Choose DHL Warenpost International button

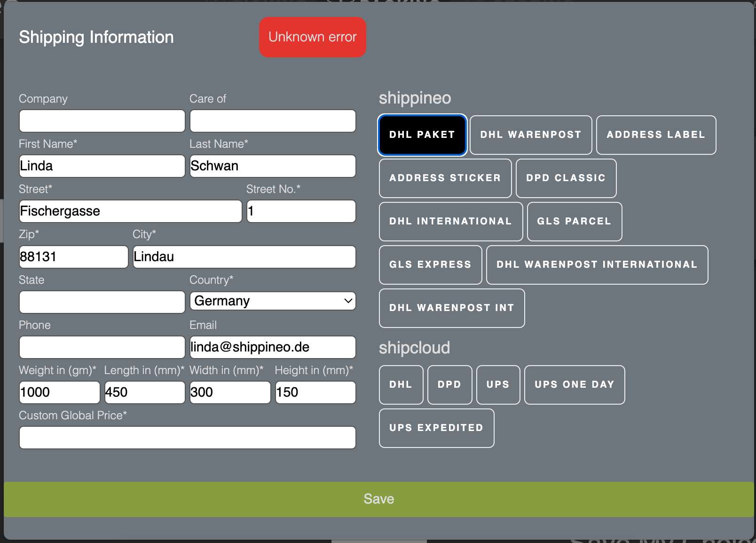click(x=597, y=265)
